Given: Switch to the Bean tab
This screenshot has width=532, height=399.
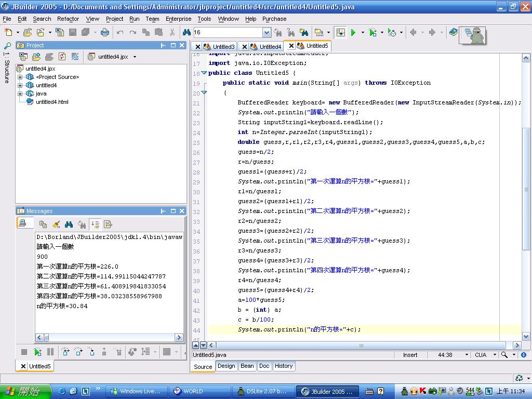Looking at the screenshot, I should click(247, 366).
